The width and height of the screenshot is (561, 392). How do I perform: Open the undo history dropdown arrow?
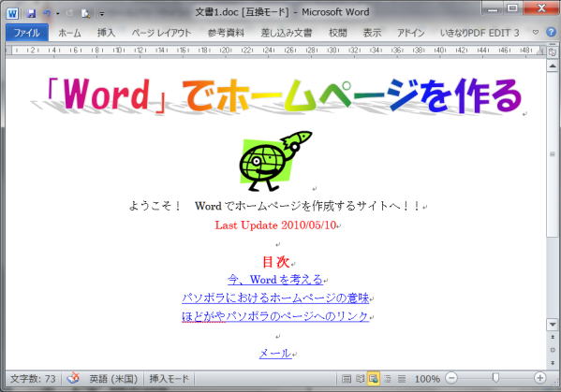(x=58, y=14)
